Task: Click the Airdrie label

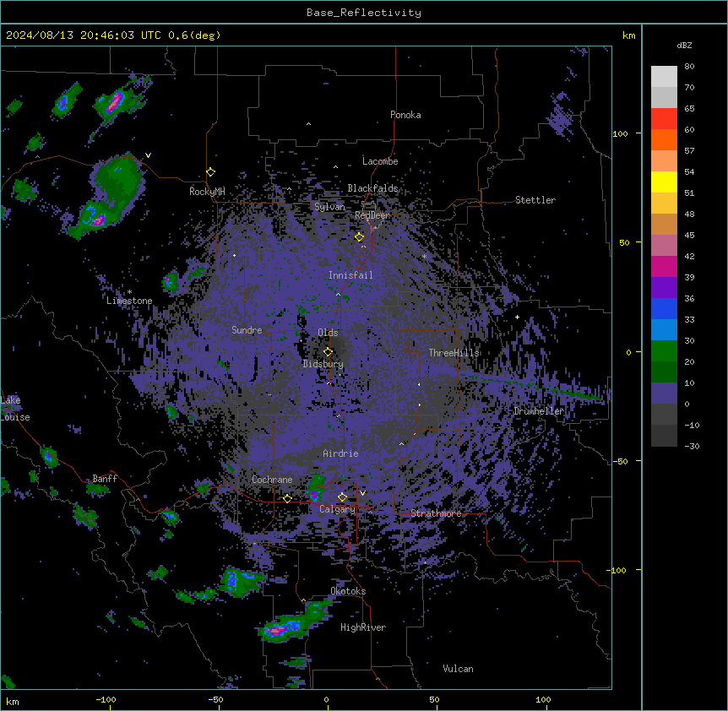Action: pos(341,453)
